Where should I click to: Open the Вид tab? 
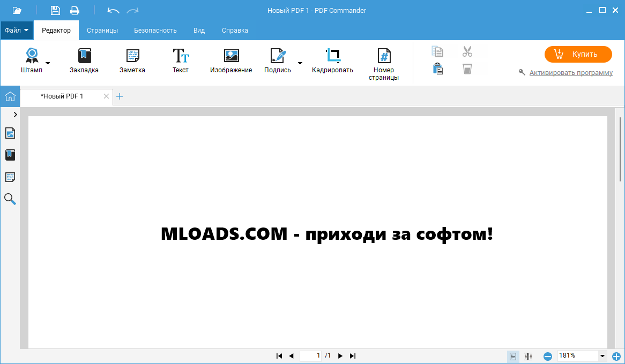(x=199, y=31)
